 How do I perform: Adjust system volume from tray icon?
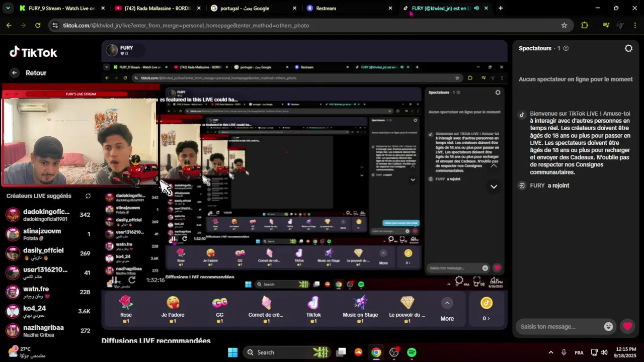point(604,352)
